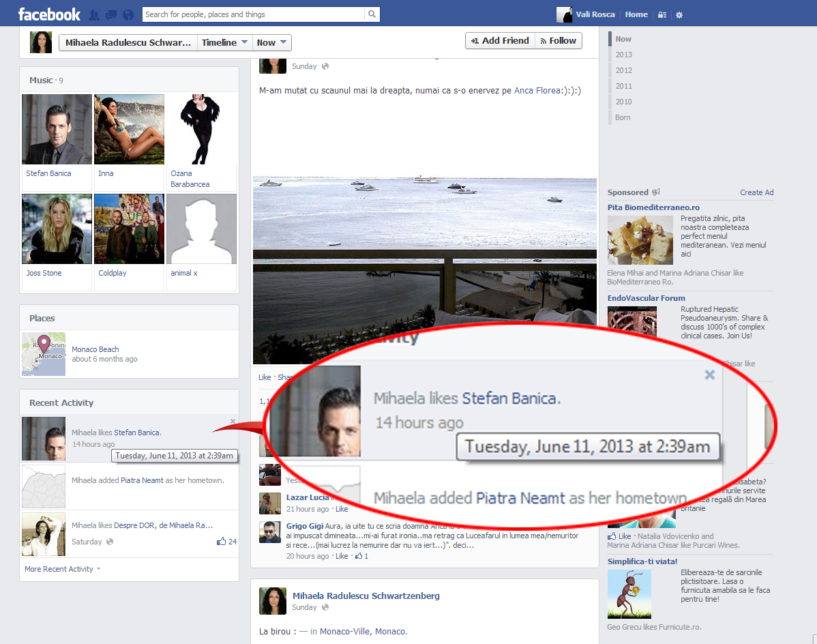The height and width of the screenshot is (644, 817).
Task: Expand More Recent Activity
Action: click(x=58, y=568)
